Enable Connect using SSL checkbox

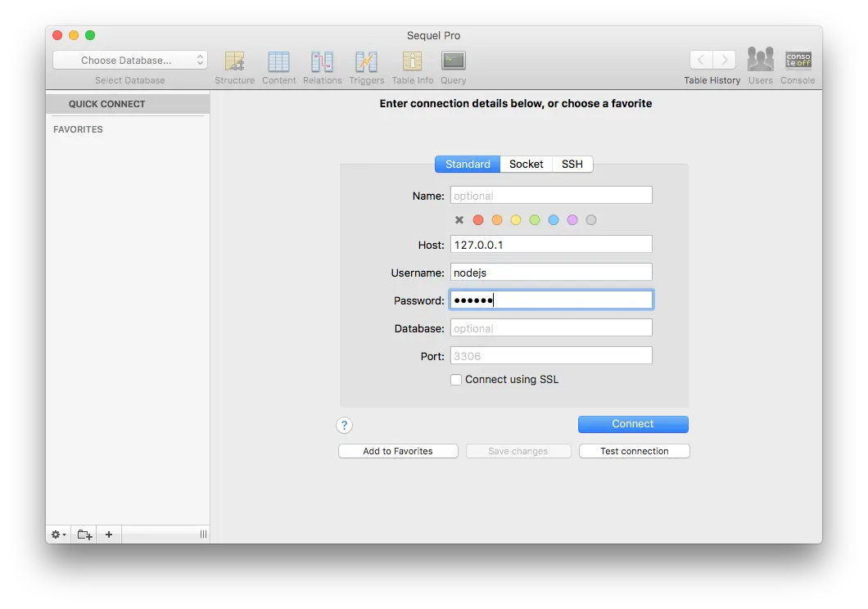pyautogui.click(x=455, y=380)
